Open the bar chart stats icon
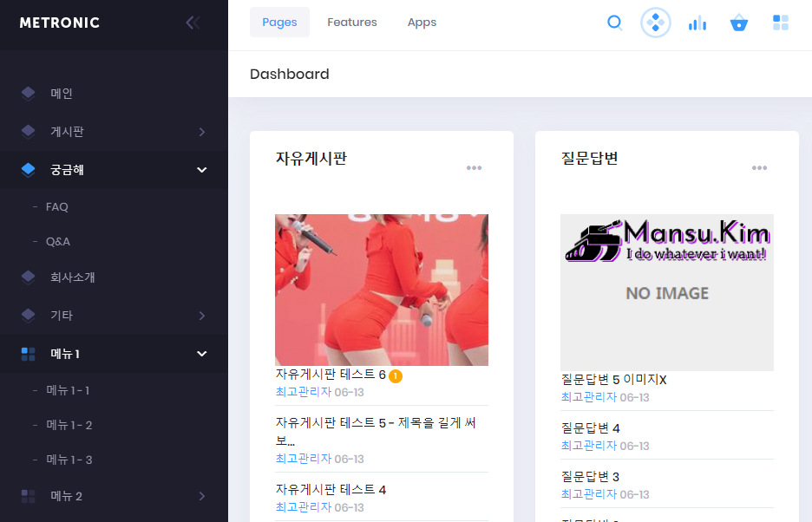The height and width of the screenshot is (522, 812). [697, 23]
